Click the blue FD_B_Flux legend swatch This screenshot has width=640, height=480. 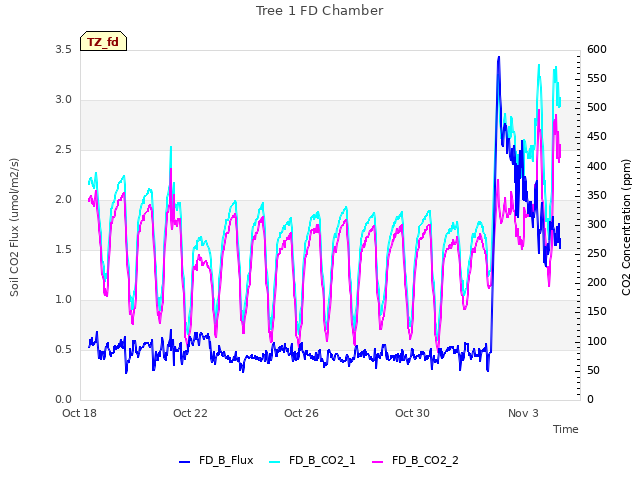[x=184, y=462]
